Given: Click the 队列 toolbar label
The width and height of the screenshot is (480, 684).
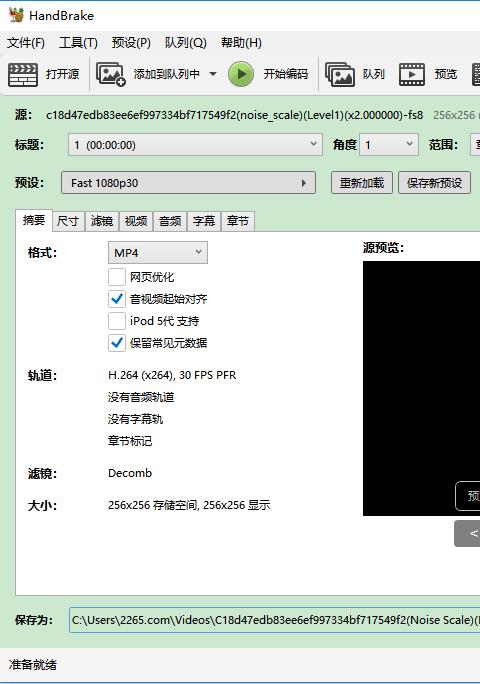Looking at the screenshot, I should (x=374, y=74).
